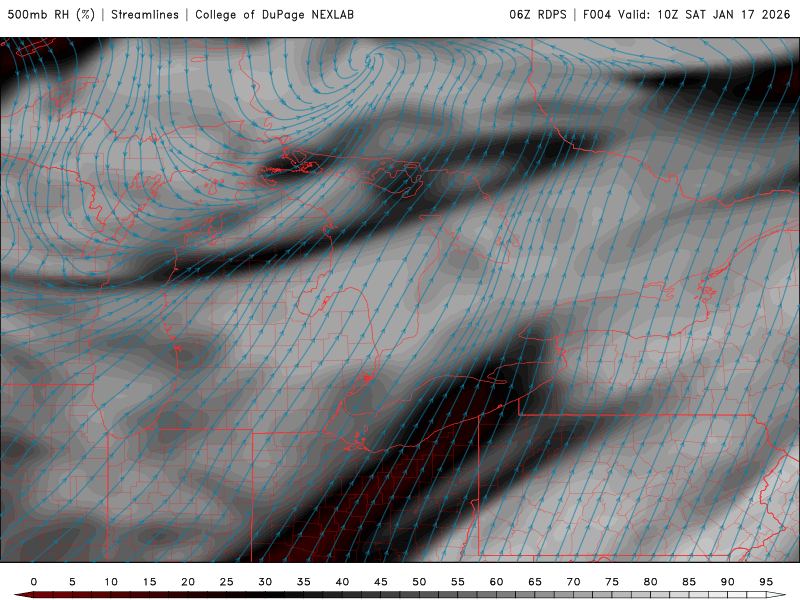
Task: Click the "25" label on the color scale
Action: (227, 582)
